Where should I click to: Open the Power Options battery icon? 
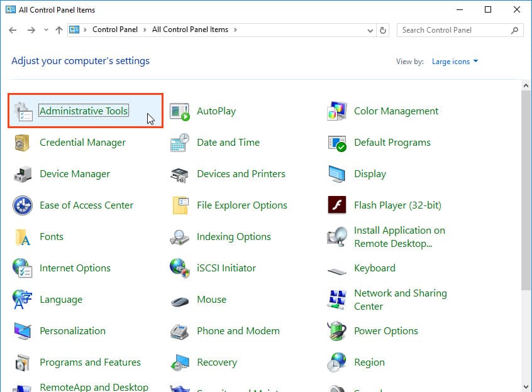tap(337, 331)
